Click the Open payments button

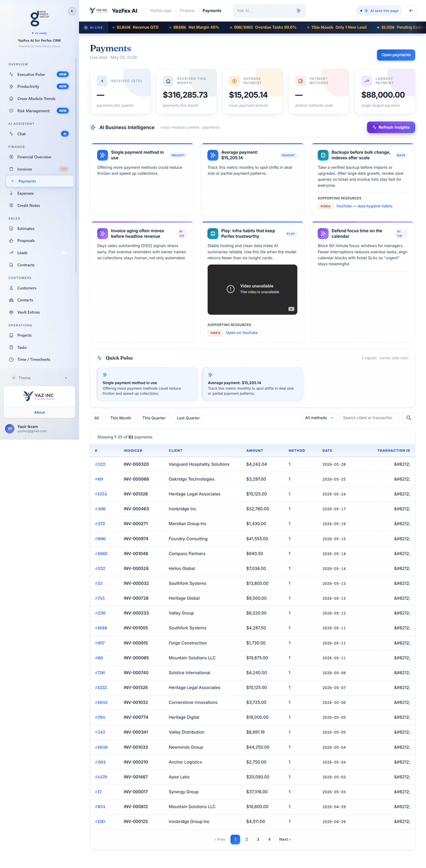(x=396, y=55)
